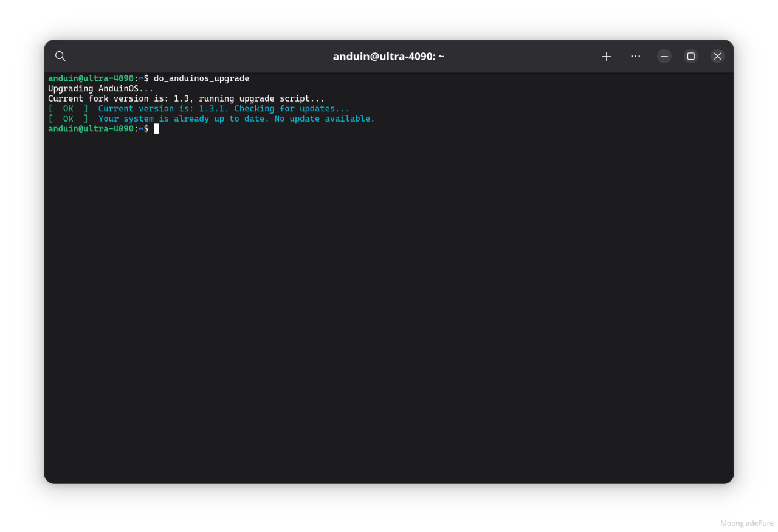Click the OK status on the 'Checking for updates' line
This screenshot has height=532, width=778.
(68, 108)
